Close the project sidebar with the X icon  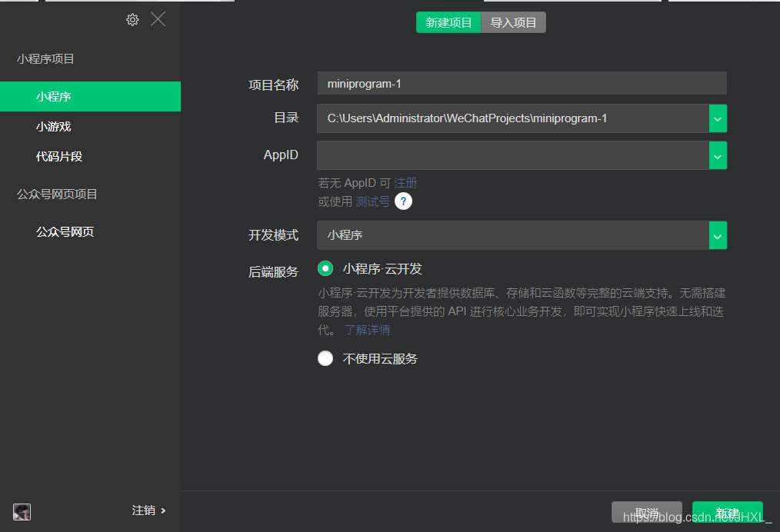point(158,19)
